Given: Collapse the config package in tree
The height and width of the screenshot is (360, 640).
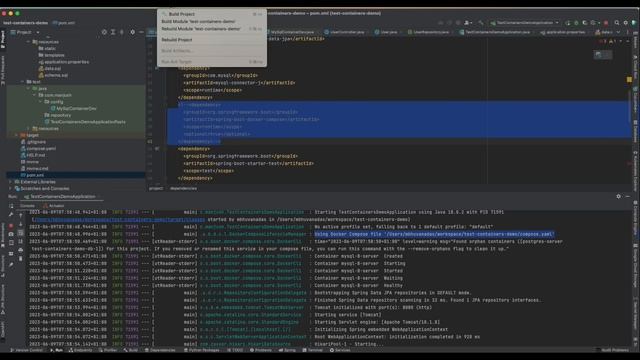Looking at the screenshot, I should click(41, 102).
